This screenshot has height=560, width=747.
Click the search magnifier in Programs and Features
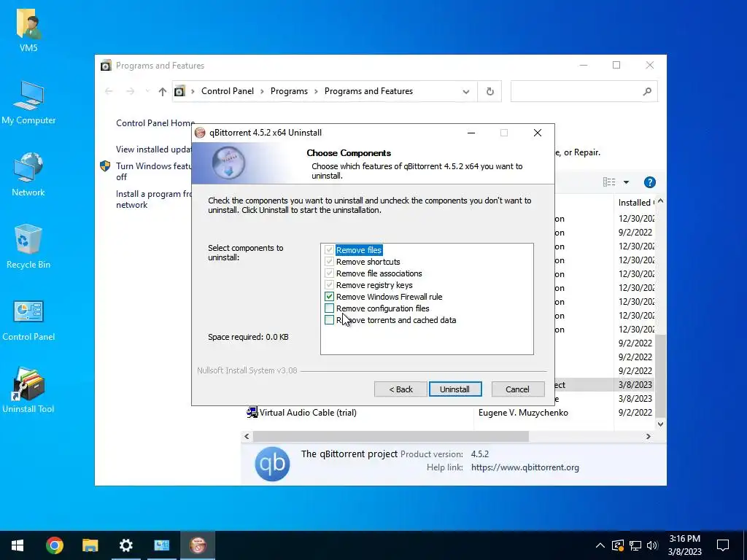click(x=646, y=91)
